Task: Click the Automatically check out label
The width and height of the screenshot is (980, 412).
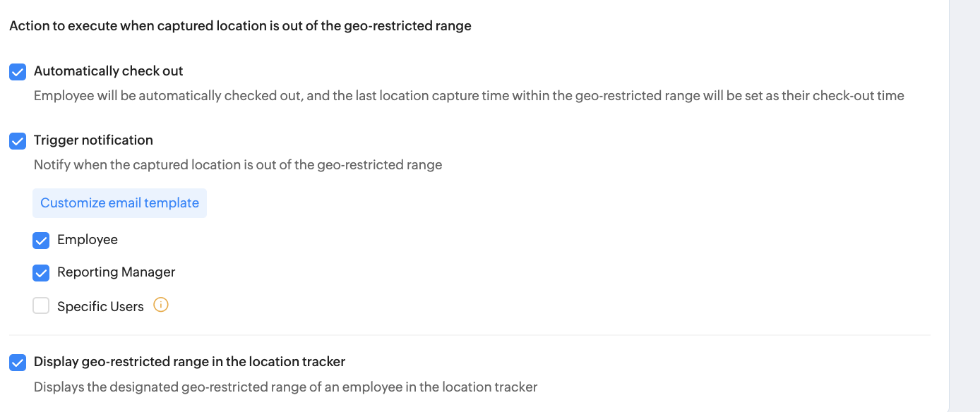Action: pyautogui.click(x=108, y=71)
